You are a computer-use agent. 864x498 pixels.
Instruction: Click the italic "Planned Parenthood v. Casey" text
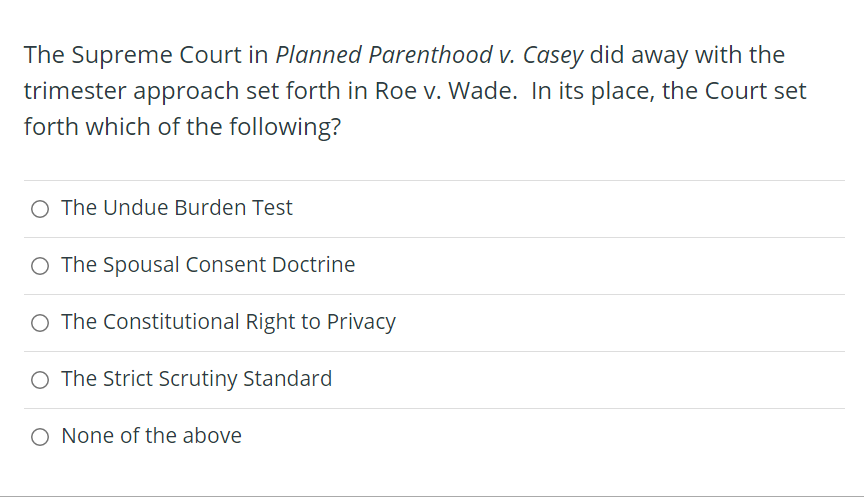(429, 55)
